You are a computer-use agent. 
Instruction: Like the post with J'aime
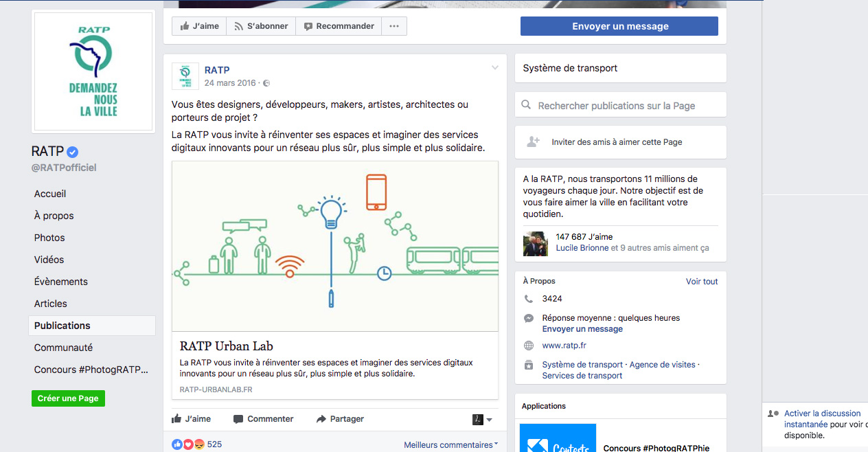(x=191, y=419)
